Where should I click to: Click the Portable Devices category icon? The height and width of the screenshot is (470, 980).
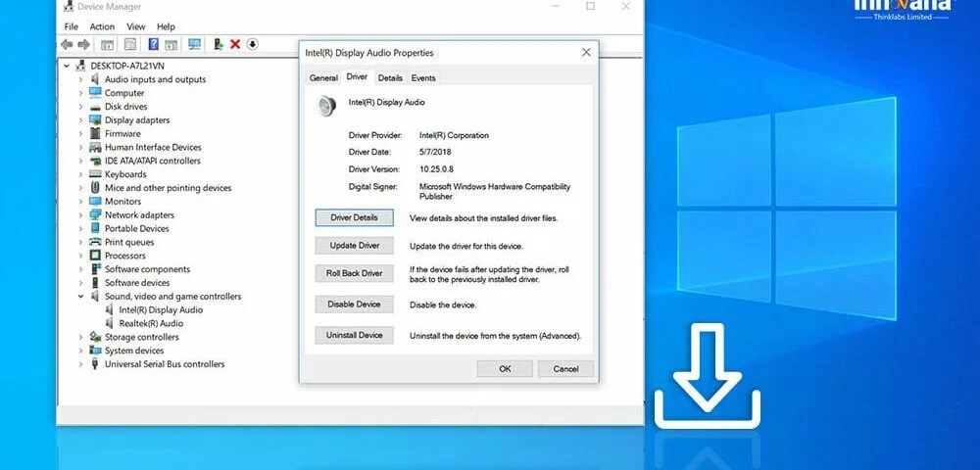[x=95, y=228]
